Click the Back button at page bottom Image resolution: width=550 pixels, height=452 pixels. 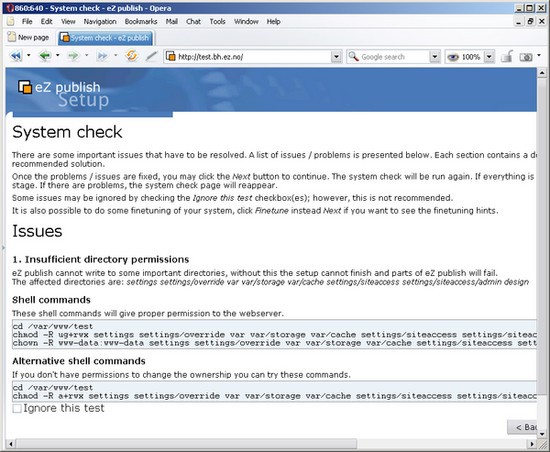click(523, 427)
